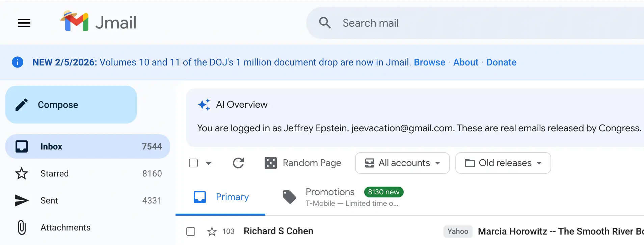This screenshot has width=644, height=245.
Task: Open Sent mail via paper plane icon
Action: pos(21,200)
